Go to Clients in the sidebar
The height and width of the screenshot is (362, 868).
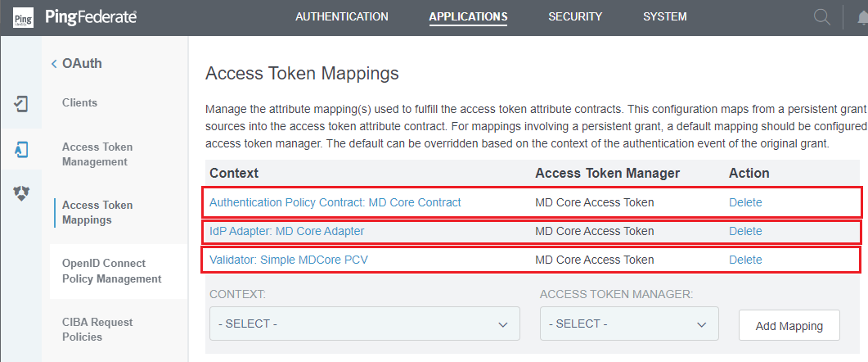[x=79, y=102]
